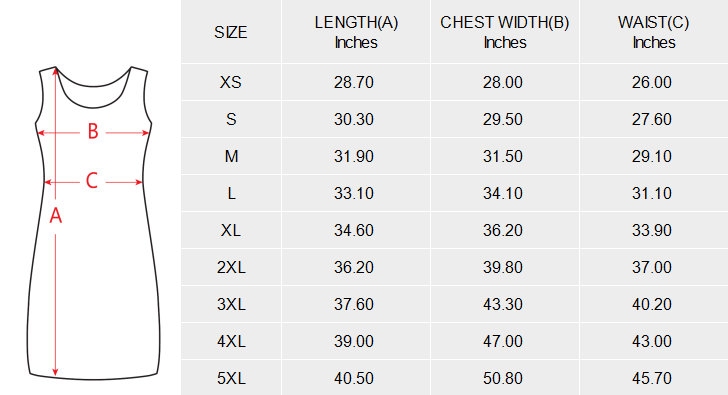Select the 2XL size row label
The width and height of the screenshot is (728, 395).
[x=231, y=267]
